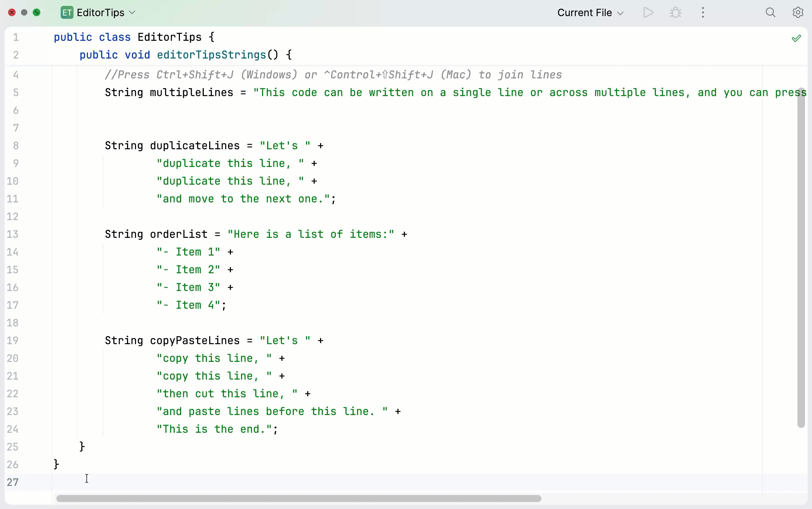Open the More Actions vertical dots menu
The image size is (812, 509).
[x=703, y=13]
